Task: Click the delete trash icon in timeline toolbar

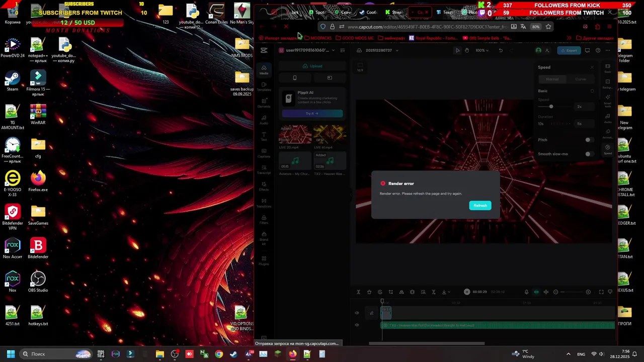Action: pyautogui.click(x=369, y=292)
